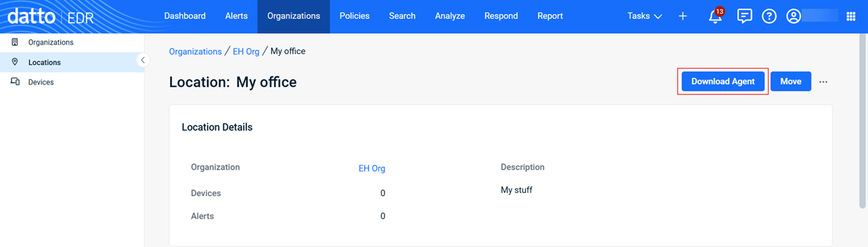Click the vertical page scrollbar
868x247 pixels.
pyautogui.click(x=863, y=122)
